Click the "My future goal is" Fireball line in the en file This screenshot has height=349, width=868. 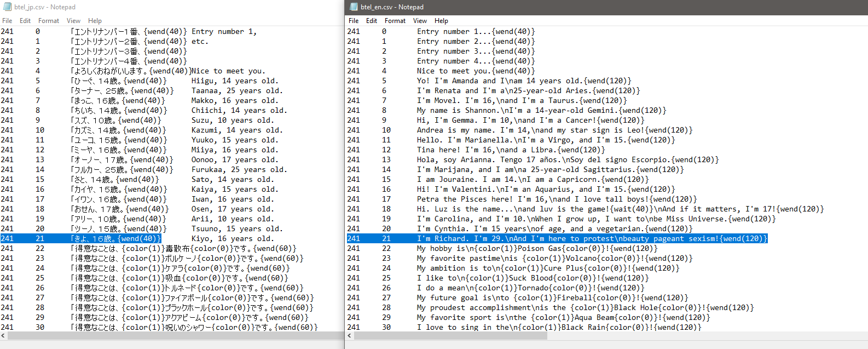click(x=552, y=297)
